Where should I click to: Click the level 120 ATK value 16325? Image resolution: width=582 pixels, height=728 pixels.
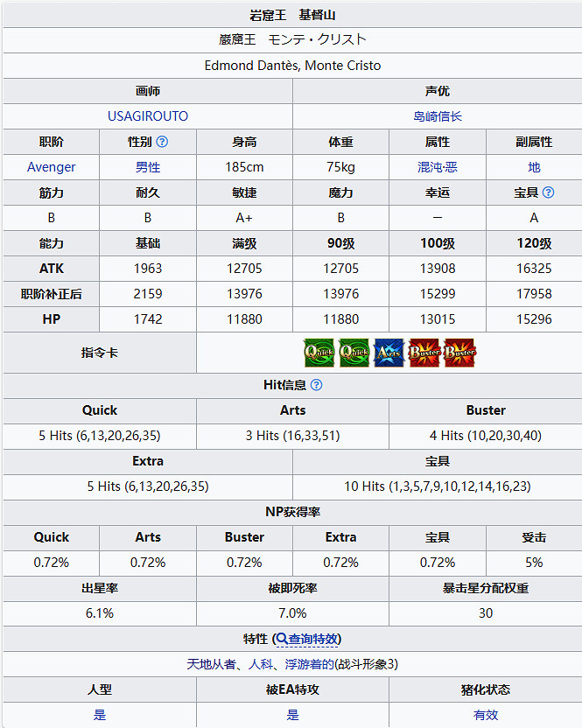[x=534, y=269]
